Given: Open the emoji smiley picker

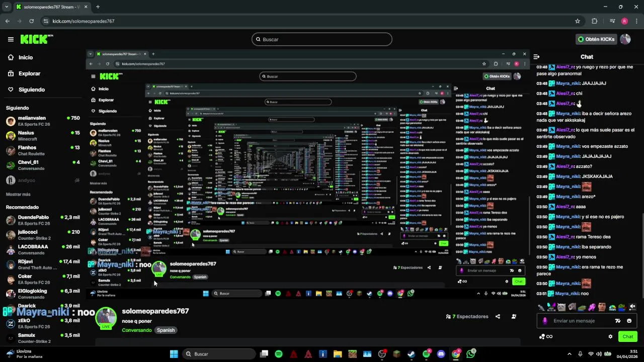Looking at the screenshot, I should pyautogui.click(x=629, y=321).
